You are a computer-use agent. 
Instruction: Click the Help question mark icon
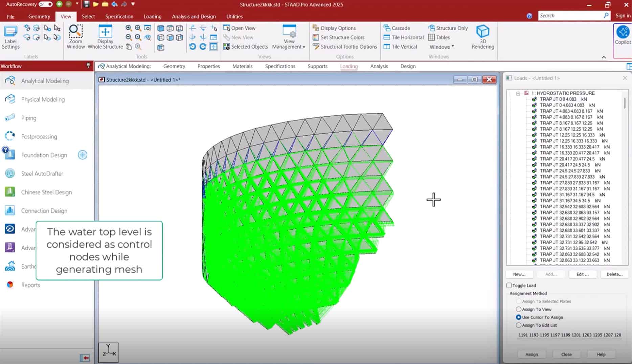click(x=529, y=16)
